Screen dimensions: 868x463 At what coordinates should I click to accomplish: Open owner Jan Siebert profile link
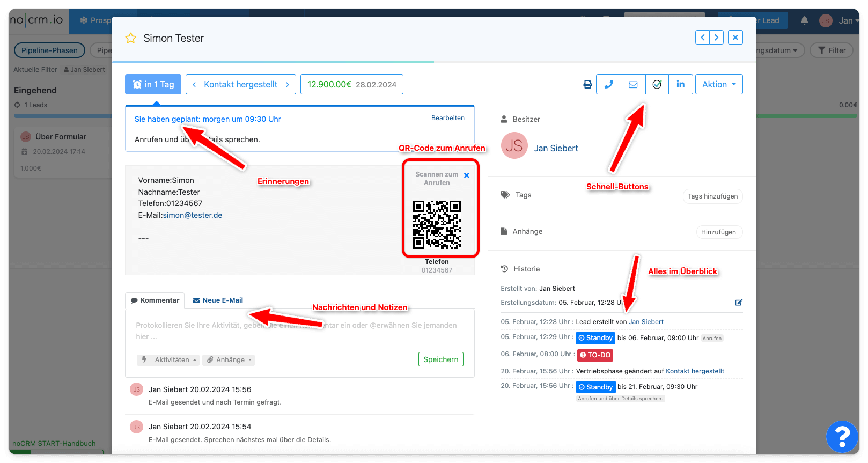(x=556, y=148)
